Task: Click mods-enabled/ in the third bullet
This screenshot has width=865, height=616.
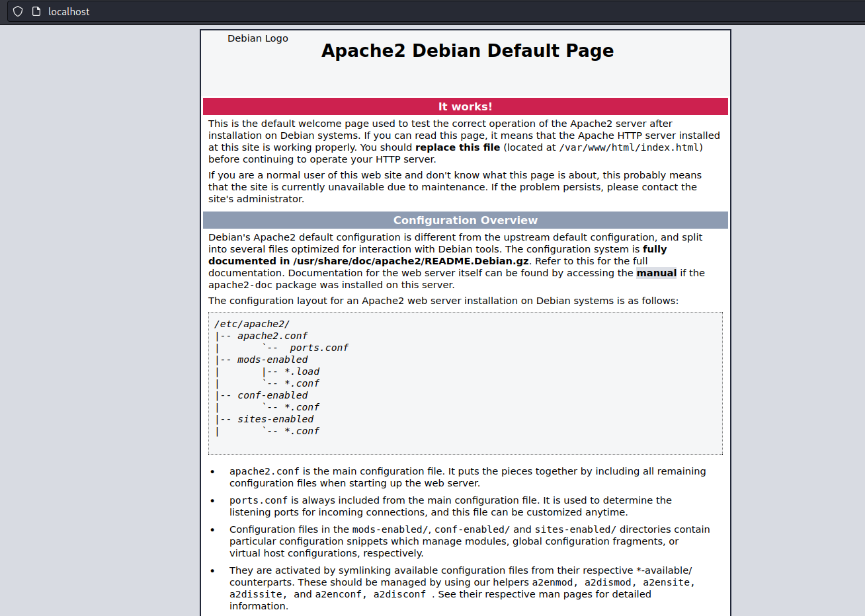Action: 390,529
